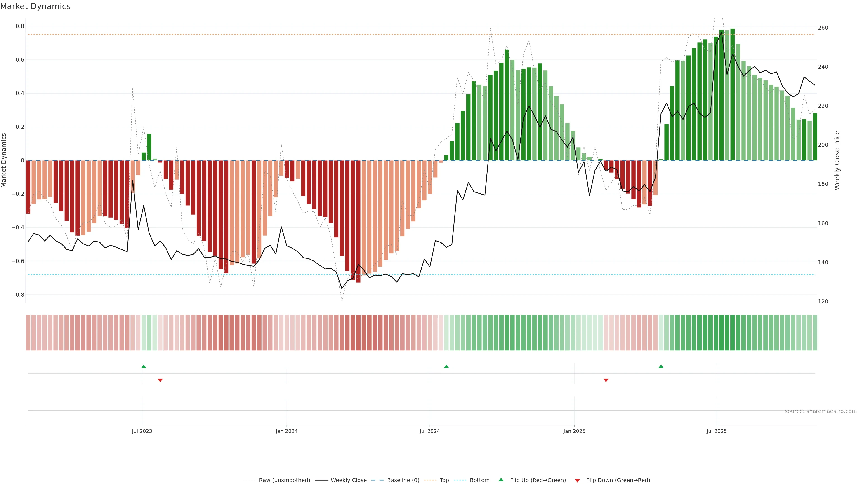Screen dimensions: 868x488
Task: Click the Weekly Close Price axis title
Action: [837, 160]
